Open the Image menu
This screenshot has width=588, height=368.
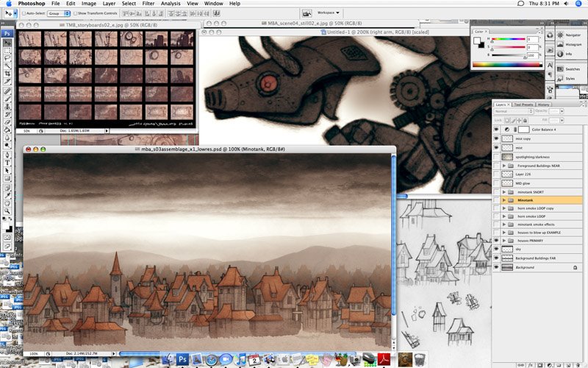pyautogui.click(x=88, y=4)
